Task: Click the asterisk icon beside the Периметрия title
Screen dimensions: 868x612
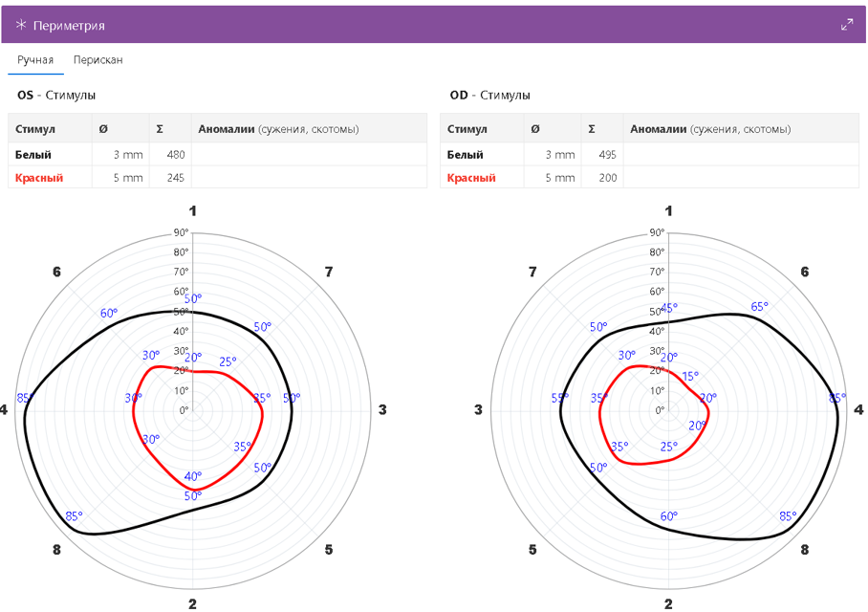Action: [x=20, y=25]
